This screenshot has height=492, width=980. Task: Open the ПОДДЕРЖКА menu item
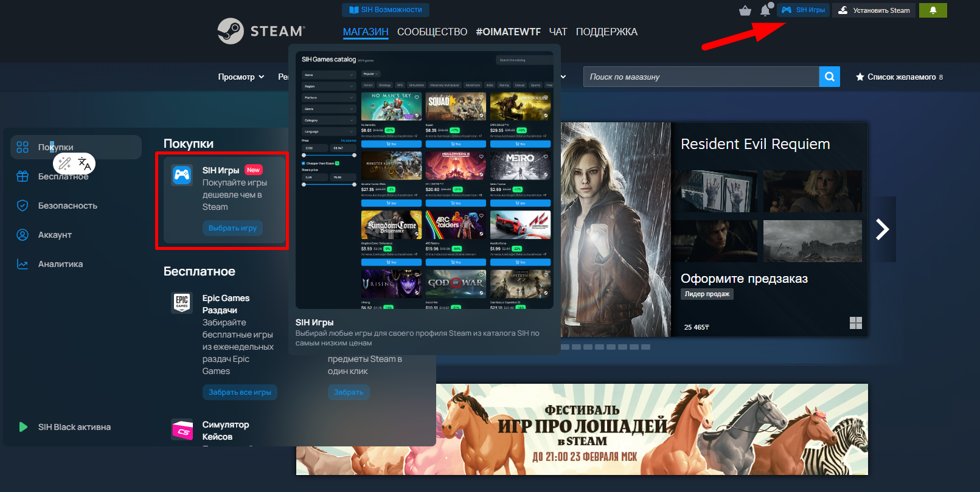click(606, 32)
